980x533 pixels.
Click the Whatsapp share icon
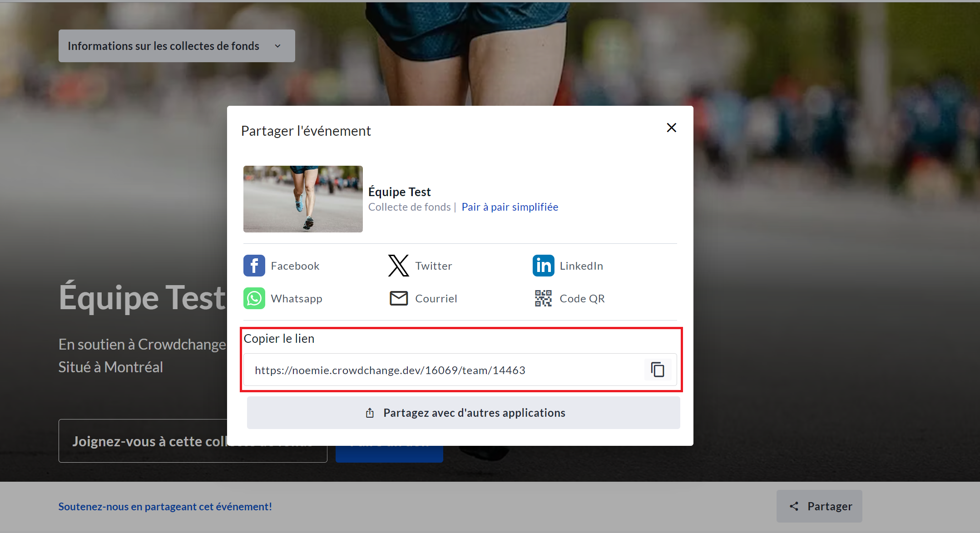point(254,298)
